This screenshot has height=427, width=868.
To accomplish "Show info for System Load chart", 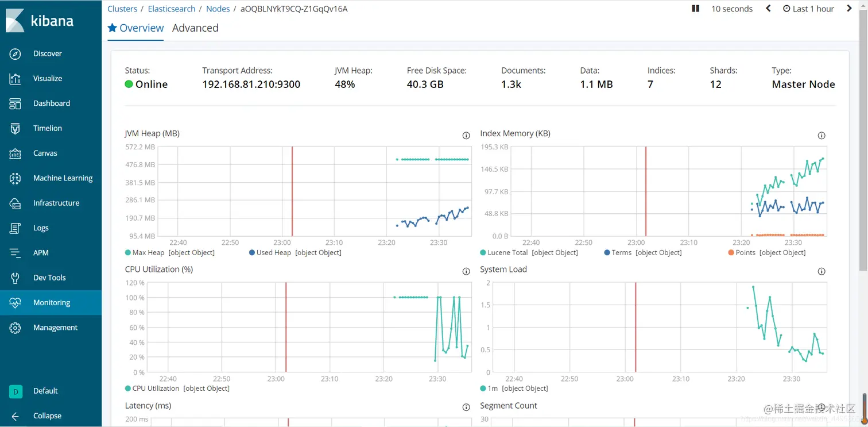I will [x=821, y=271].
